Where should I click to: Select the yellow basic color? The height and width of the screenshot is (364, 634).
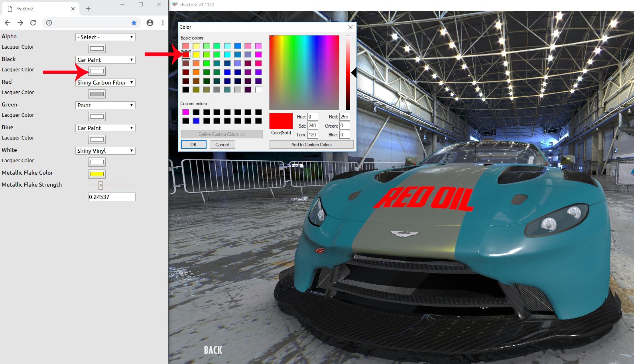[x=196, y=55]
